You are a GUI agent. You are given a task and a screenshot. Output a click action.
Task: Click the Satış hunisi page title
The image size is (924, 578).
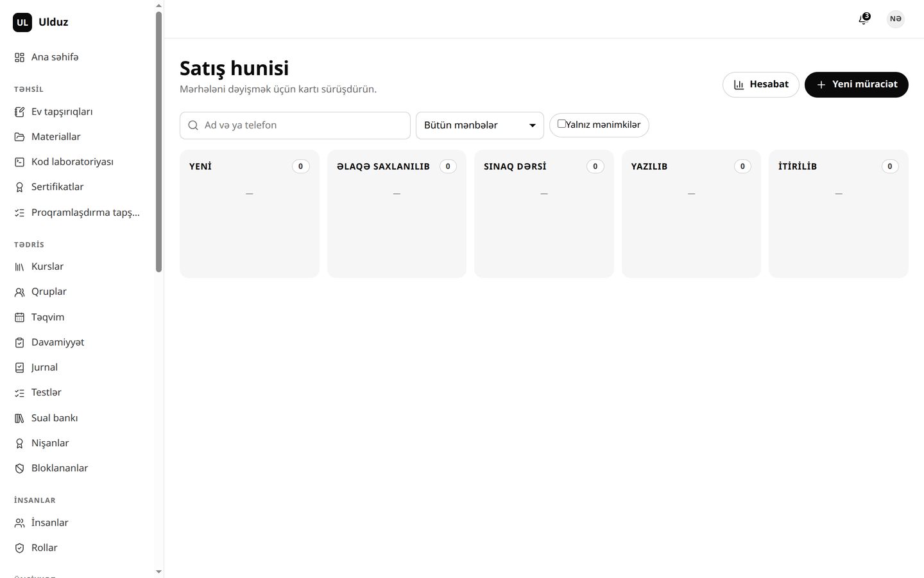pos(234,68)
